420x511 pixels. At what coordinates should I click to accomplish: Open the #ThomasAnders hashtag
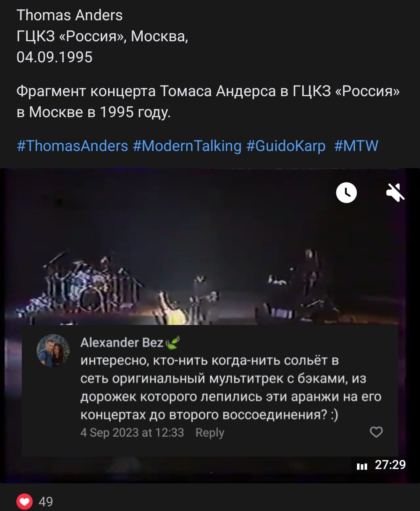click(72, 146)
